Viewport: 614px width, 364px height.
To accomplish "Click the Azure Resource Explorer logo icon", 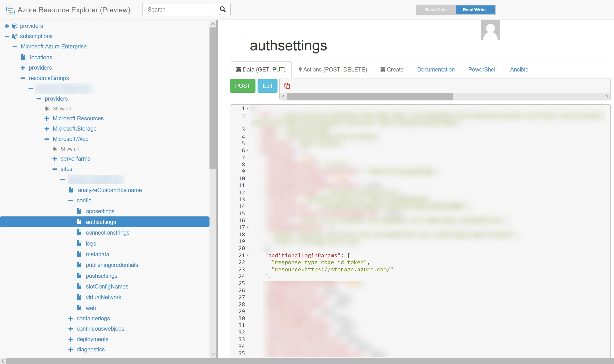I will point(10,10).
